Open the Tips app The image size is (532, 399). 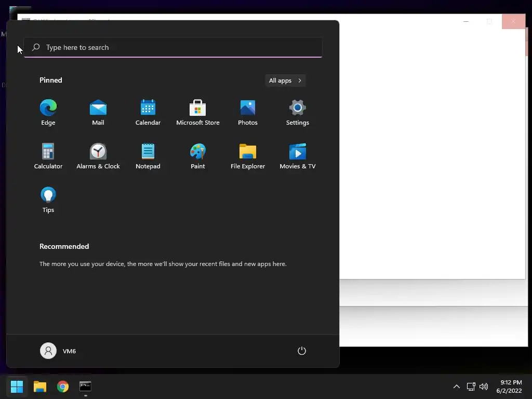(48, 200)
